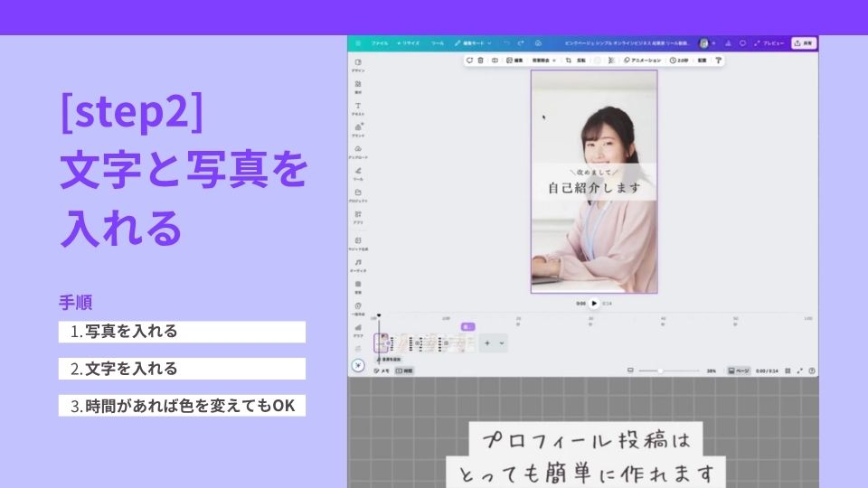
Task: Select the Text tool in sidebar
Action: point(359,108)
